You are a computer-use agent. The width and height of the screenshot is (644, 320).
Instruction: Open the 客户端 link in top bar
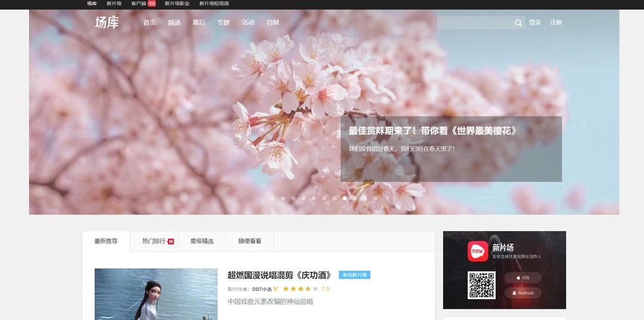(139, 4)
